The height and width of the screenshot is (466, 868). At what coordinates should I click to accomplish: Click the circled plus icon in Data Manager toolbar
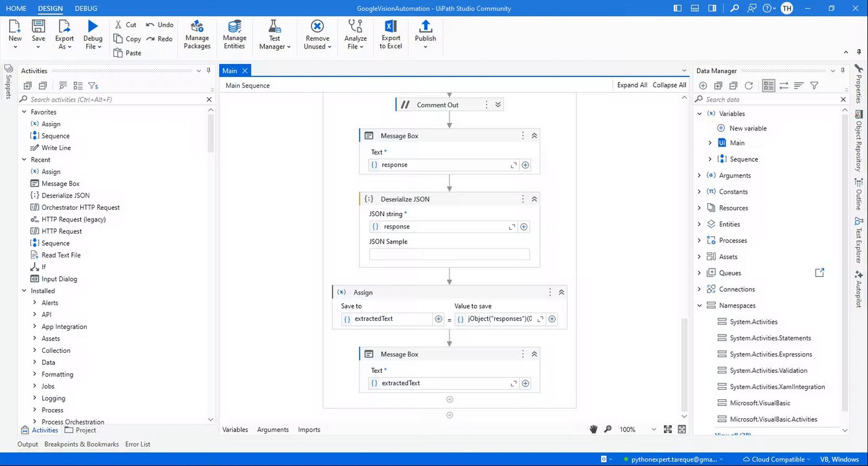point(703,85)
